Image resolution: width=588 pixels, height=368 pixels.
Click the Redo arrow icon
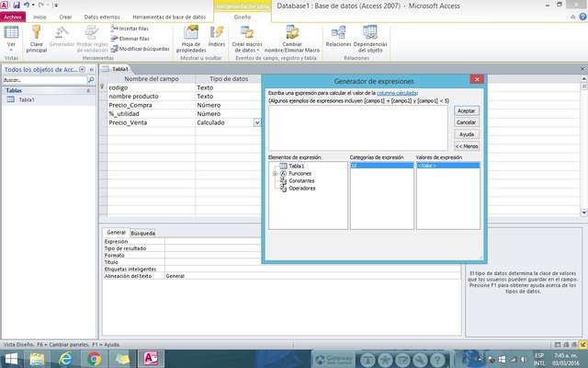point(41,6)
